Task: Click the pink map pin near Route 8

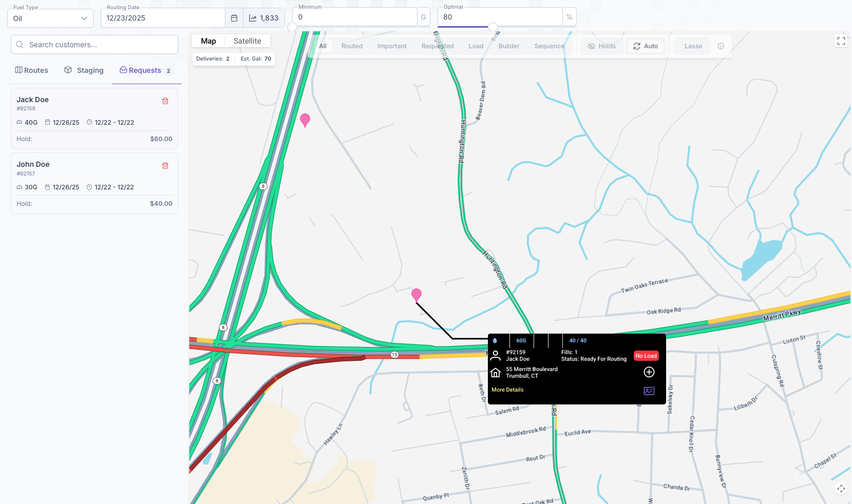Action: pyautogui.click(x=305, y=120)
